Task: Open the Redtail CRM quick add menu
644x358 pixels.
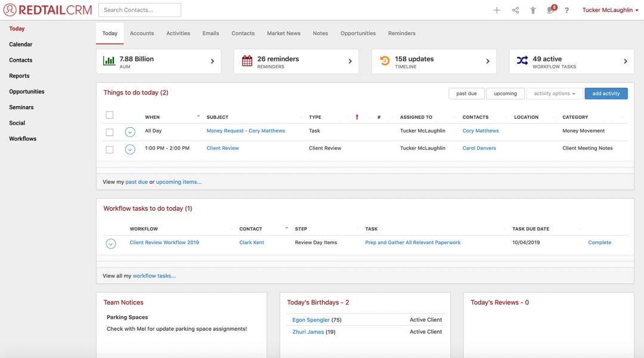Action: click(x=497, y=10)
